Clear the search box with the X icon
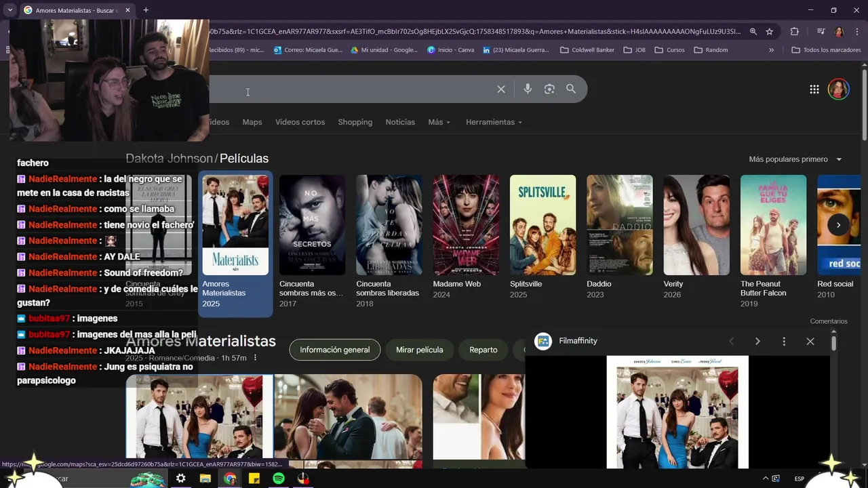This screenshot has width=868, height=488. tap(501, 89)
